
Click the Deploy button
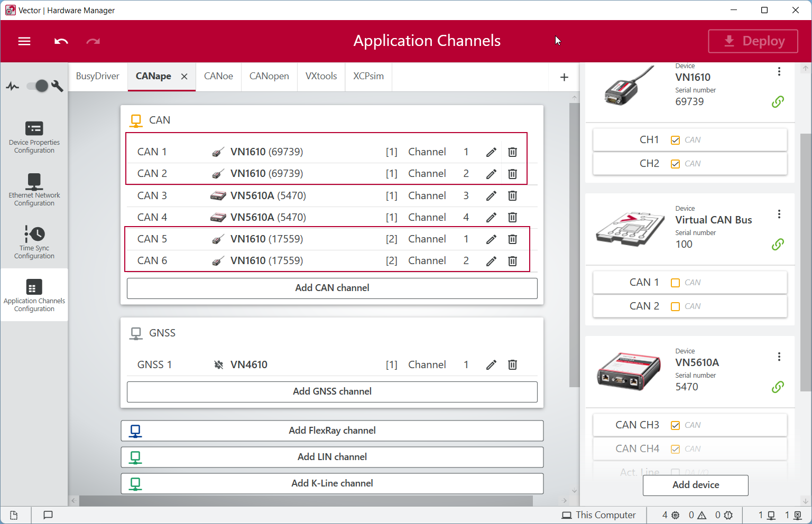point(753,41)
